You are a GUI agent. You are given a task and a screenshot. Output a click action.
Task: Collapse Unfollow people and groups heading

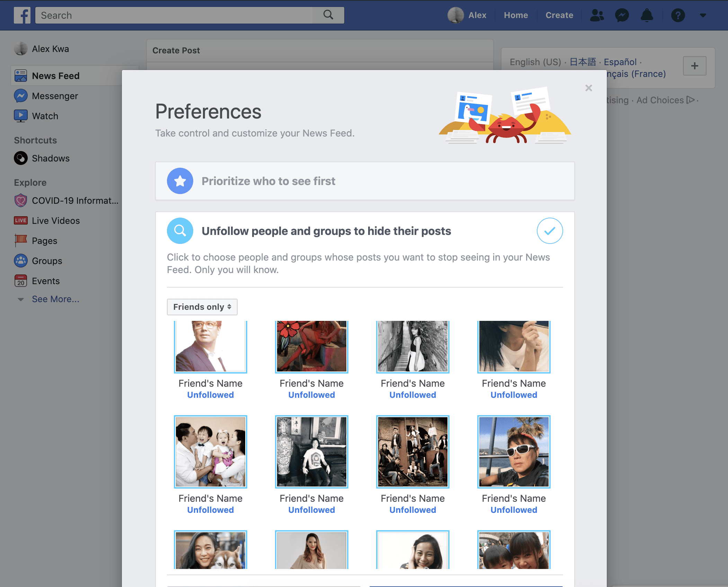tap(326, 231)
